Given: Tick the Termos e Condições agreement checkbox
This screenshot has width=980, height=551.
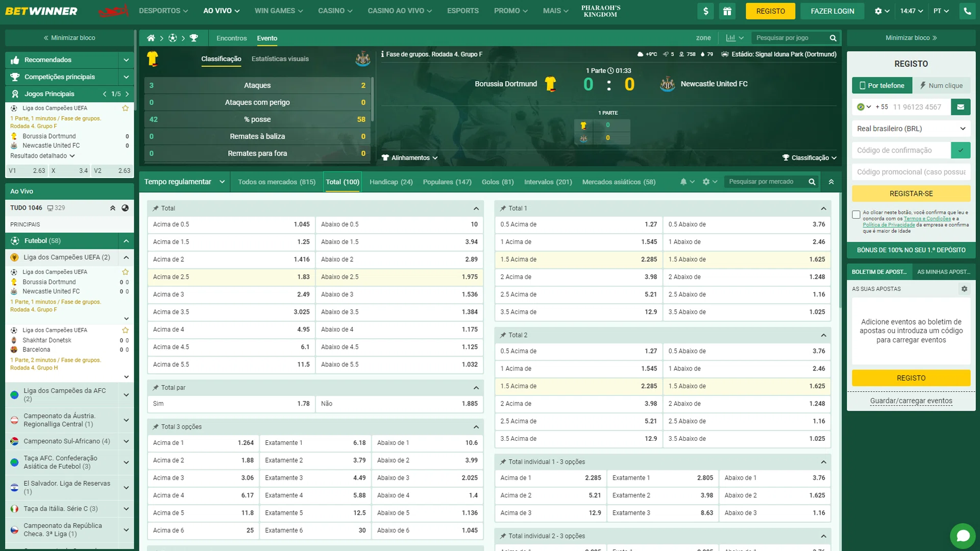Looking at the screenshot, I should point(857,214).
